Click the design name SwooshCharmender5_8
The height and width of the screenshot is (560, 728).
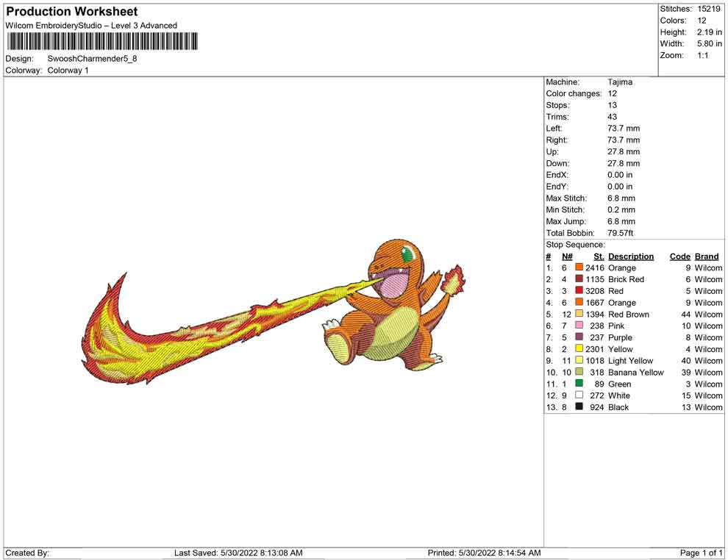[92, 58]
